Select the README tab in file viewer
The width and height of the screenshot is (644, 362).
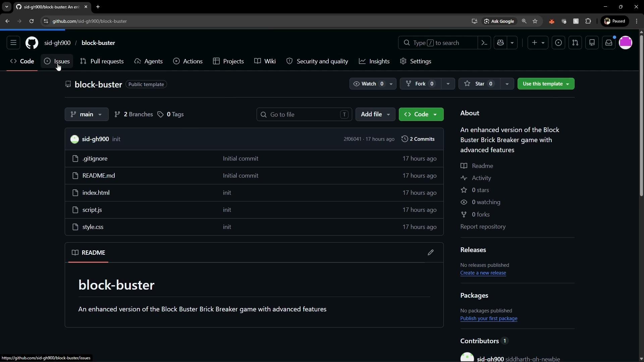[x=89, y=253]
